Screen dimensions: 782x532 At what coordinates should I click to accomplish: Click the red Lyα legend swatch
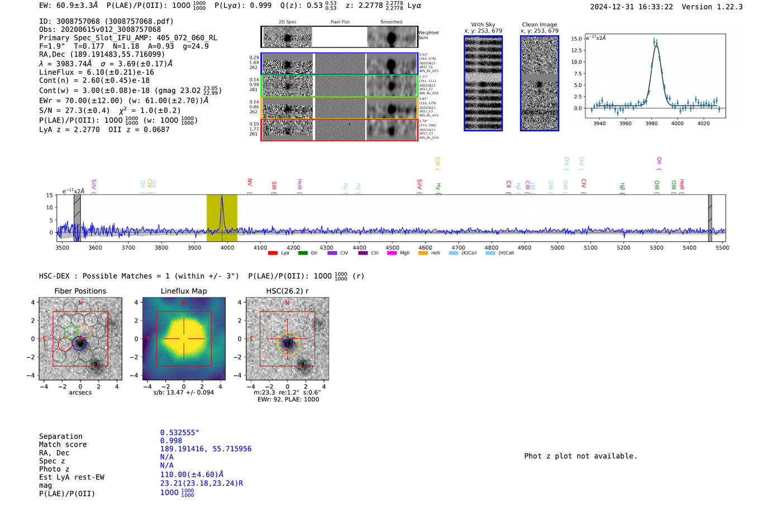[273, 253]
